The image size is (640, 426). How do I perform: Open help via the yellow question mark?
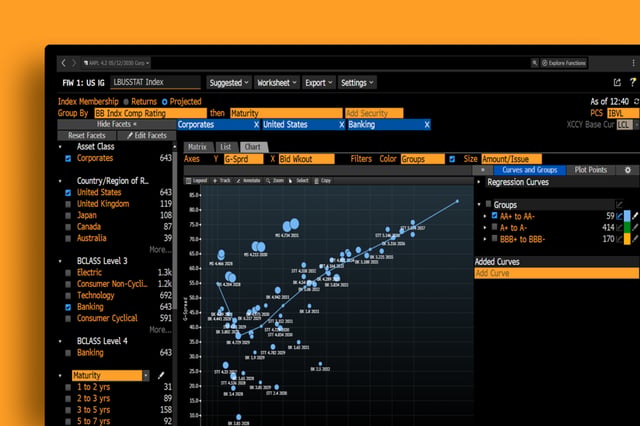(x=633, y=82)
